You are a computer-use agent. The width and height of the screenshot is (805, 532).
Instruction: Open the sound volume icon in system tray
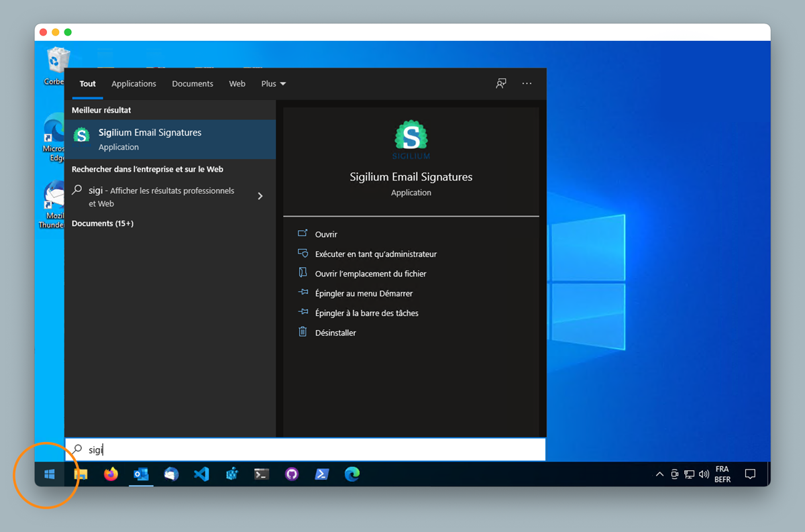pyautogui.click(x=703, y=474)
